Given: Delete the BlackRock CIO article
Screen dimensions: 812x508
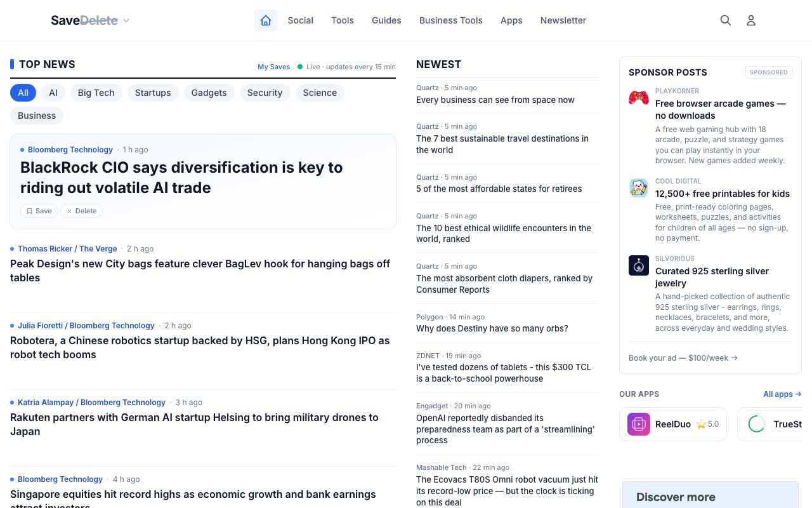Looking at the screenshot, I should pos(82,211).
